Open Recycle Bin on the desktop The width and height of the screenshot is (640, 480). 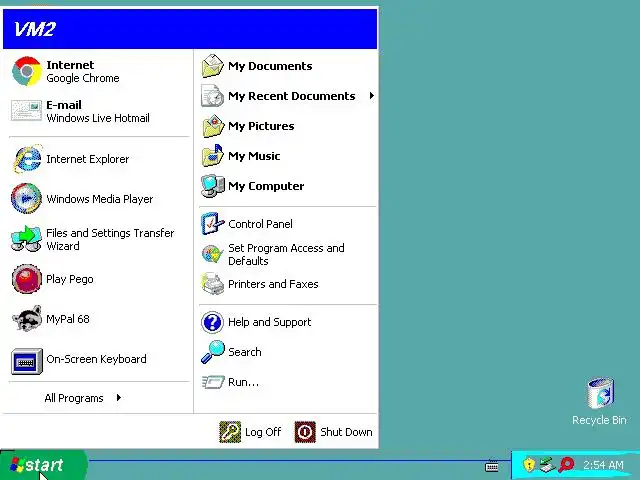coord(600,393)
